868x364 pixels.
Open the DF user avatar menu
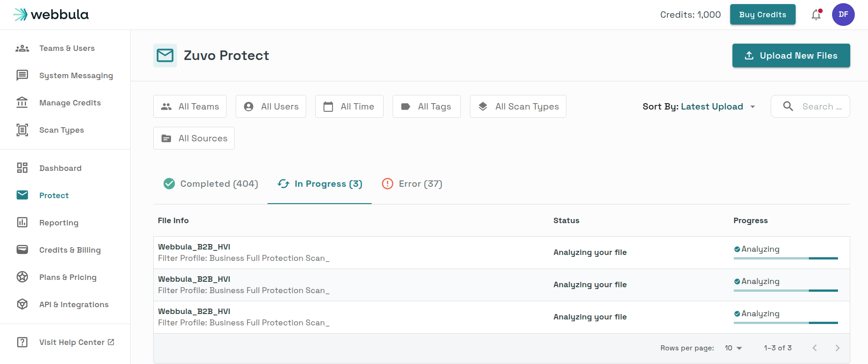[843, 15]
